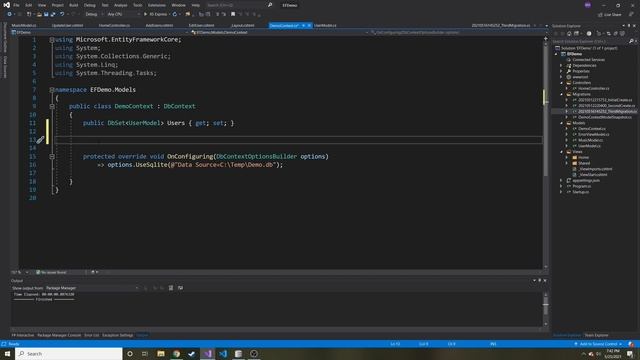
Task: Open Any CPU platform dropdown
Action: [x=123, y=14]
